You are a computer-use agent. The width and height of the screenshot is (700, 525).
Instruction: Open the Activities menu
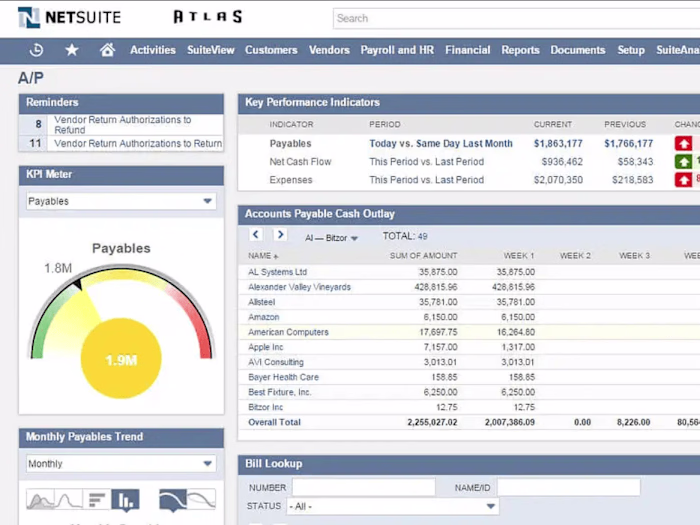[153, 50]
